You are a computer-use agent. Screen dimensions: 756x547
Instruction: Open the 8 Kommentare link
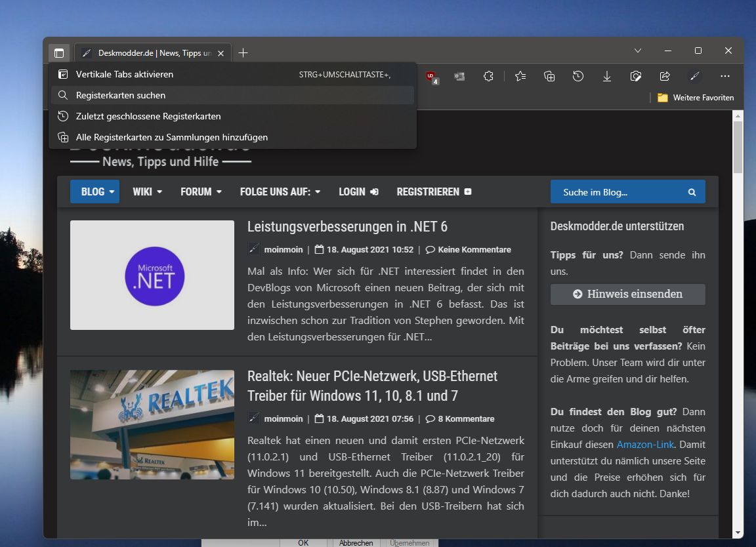[460, 419]
